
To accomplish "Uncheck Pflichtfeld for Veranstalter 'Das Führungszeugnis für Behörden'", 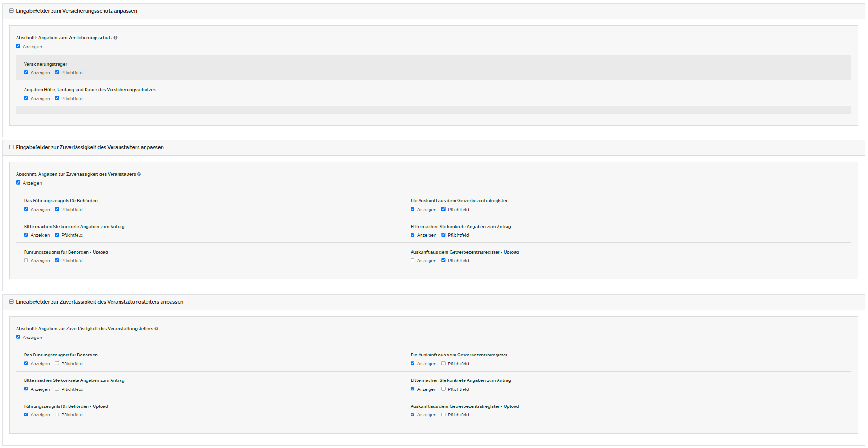I will (x=57, y=209).
